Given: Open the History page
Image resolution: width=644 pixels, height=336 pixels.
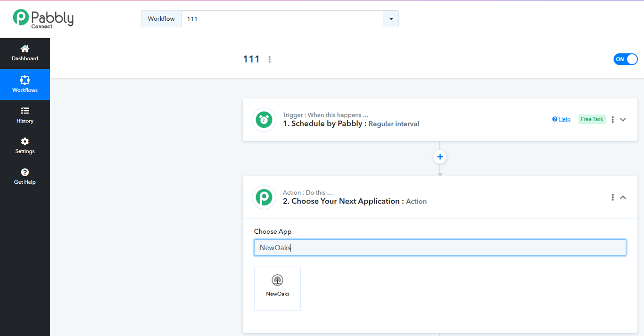Looking at the screenshot, I should (x=25, y=115).
